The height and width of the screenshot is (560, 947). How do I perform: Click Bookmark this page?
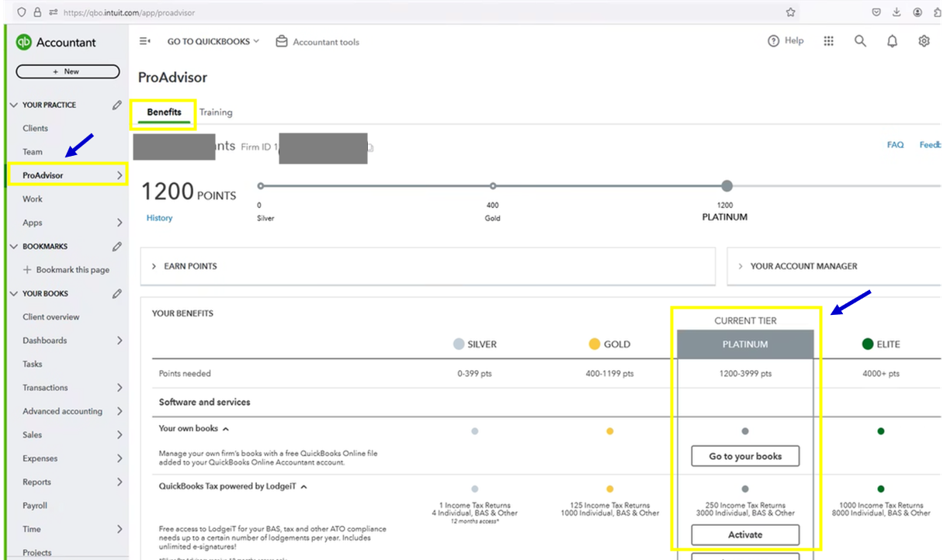tap(66, 270)
